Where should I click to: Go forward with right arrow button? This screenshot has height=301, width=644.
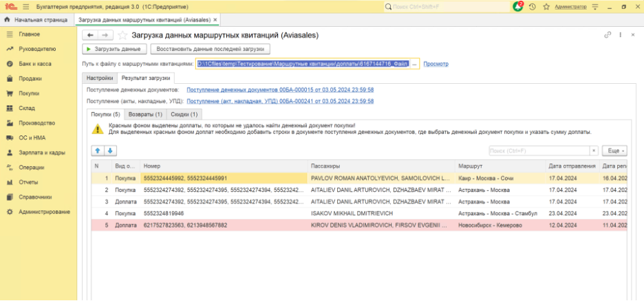[x=105, y=36]
